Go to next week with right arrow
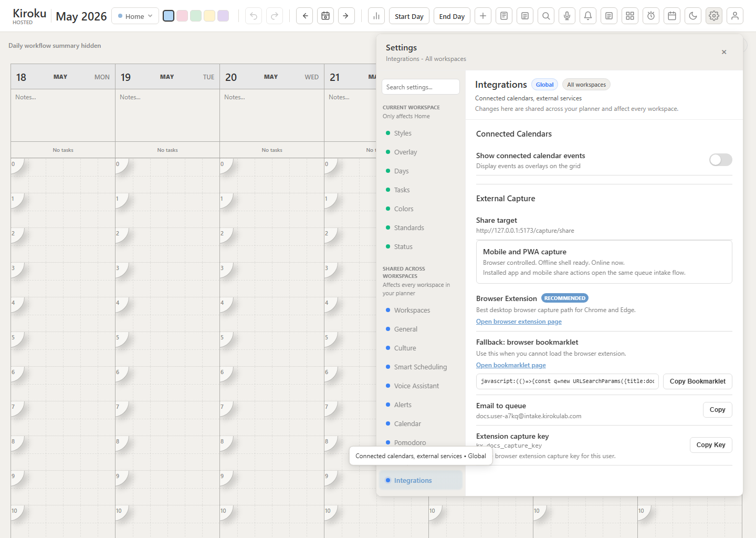The width and height of the screenshot is (756, 538). tap(346, 16)
